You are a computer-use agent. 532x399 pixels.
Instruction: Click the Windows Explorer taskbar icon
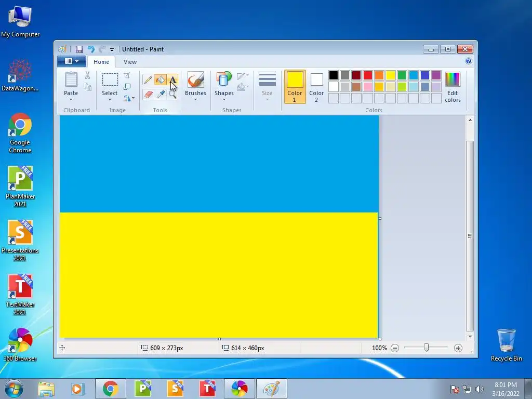(46, 389)
